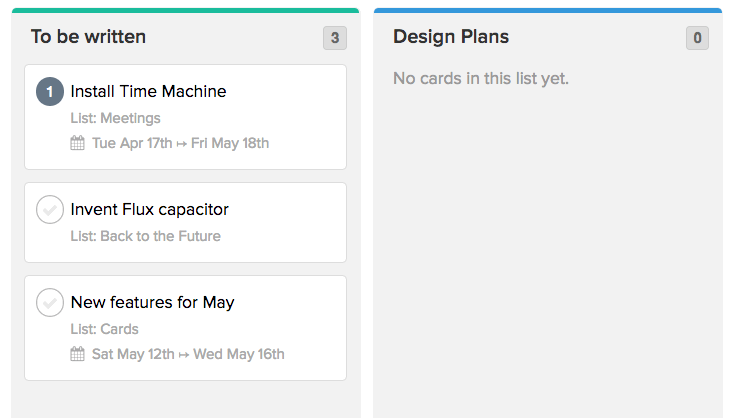Click the No cards in this list yet text
The image size is (734, 418).
tap(481, 78)
